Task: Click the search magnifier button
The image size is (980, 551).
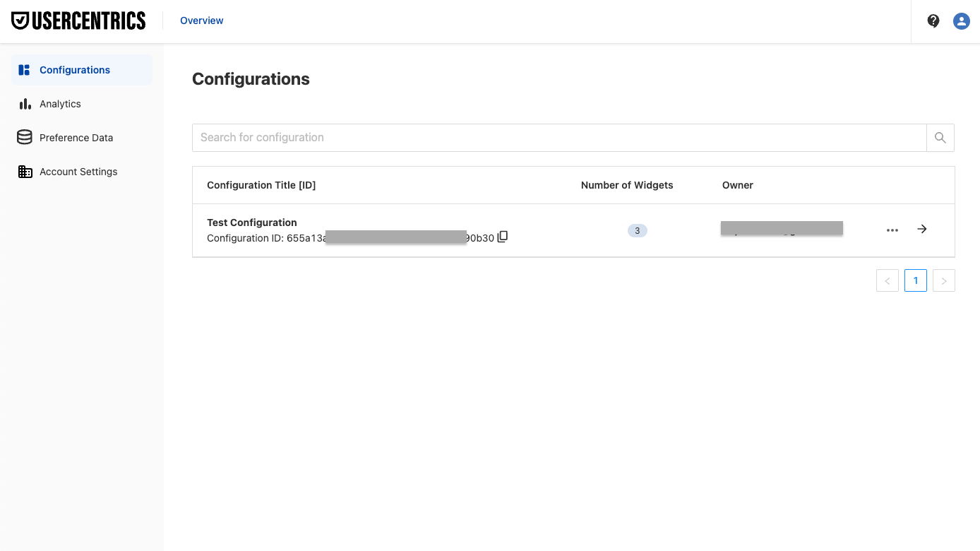Action: click(x=940, y=138)
